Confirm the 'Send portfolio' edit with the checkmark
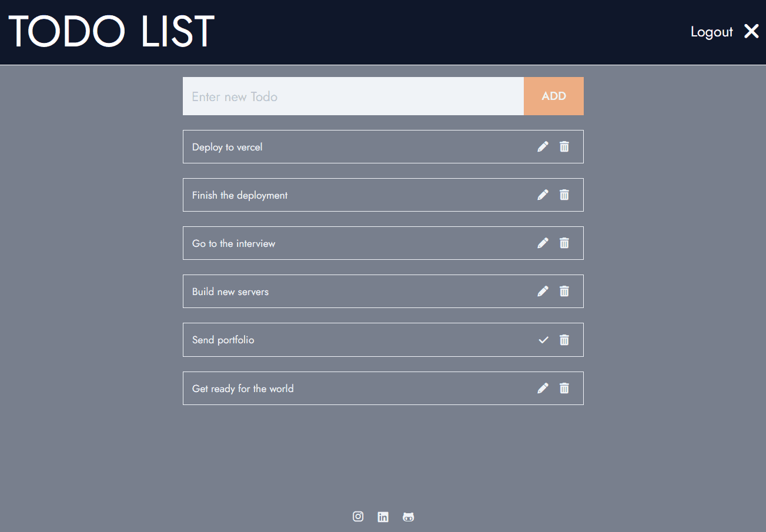766x532 pixels. 543,340
